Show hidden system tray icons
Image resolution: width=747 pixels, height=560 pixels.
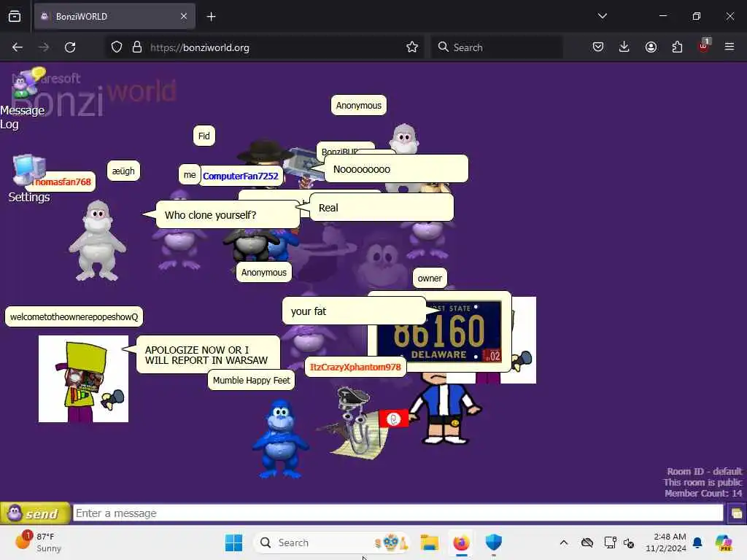tap(564, 542)
